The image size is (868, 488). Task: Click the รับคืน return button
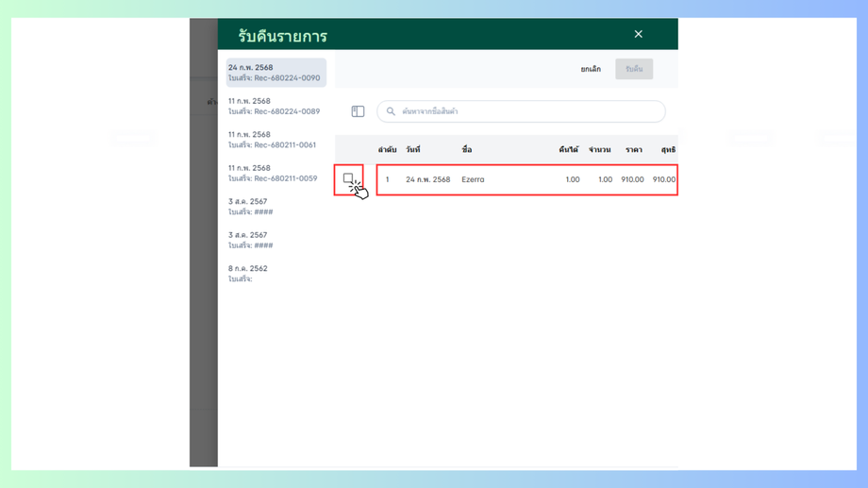[634, 69]
